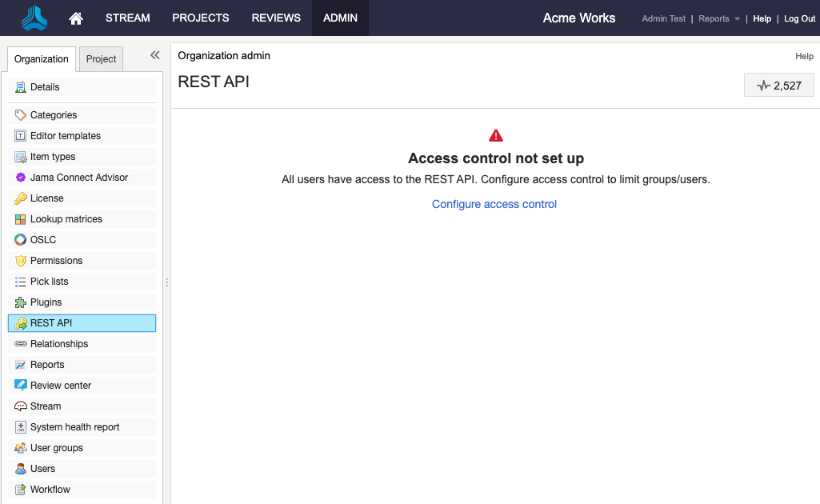The width and height of the screenshot is (820, 504).
Task: Click the 'Access control not set up' heading
Action: point(496,158)
